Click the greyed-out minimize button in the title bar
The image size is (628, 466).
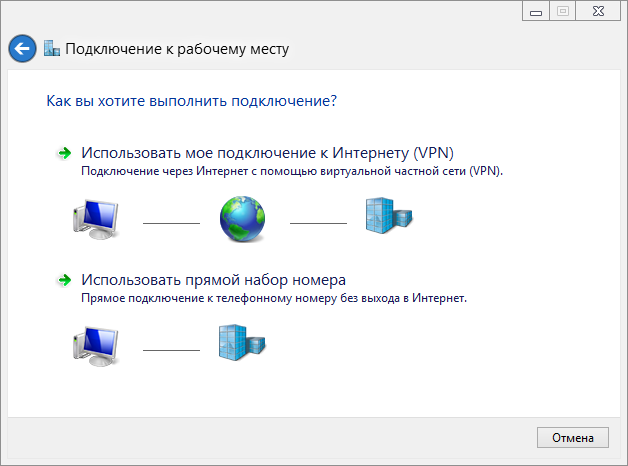point(535,11)
